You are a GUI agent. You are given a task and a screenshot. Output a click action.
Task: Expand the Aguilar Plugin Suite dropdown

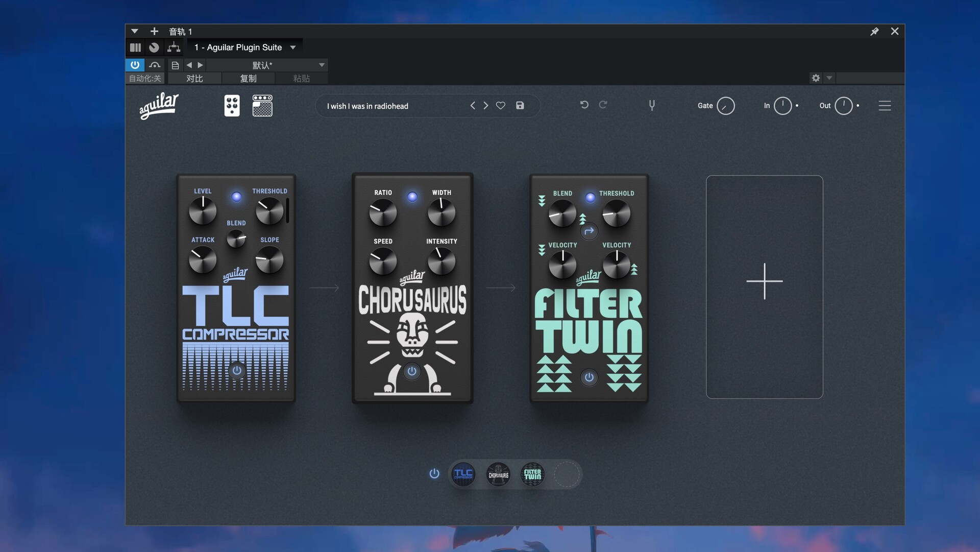(293, 47)
